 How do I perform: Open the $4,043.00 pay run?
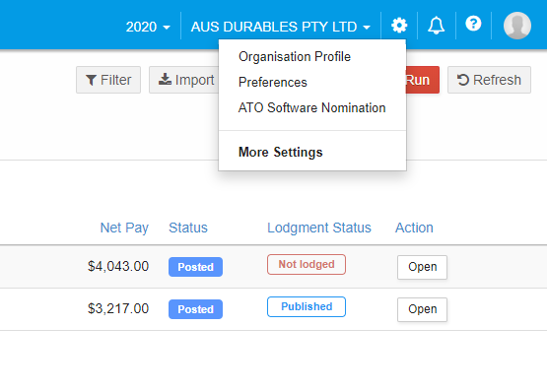(x=422, y=267)
